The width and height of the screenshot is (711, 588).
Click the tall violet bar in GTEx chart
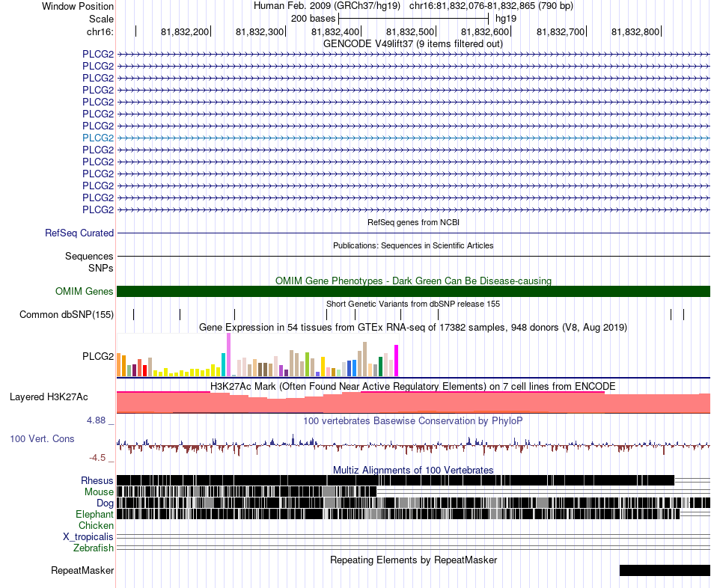228,355
